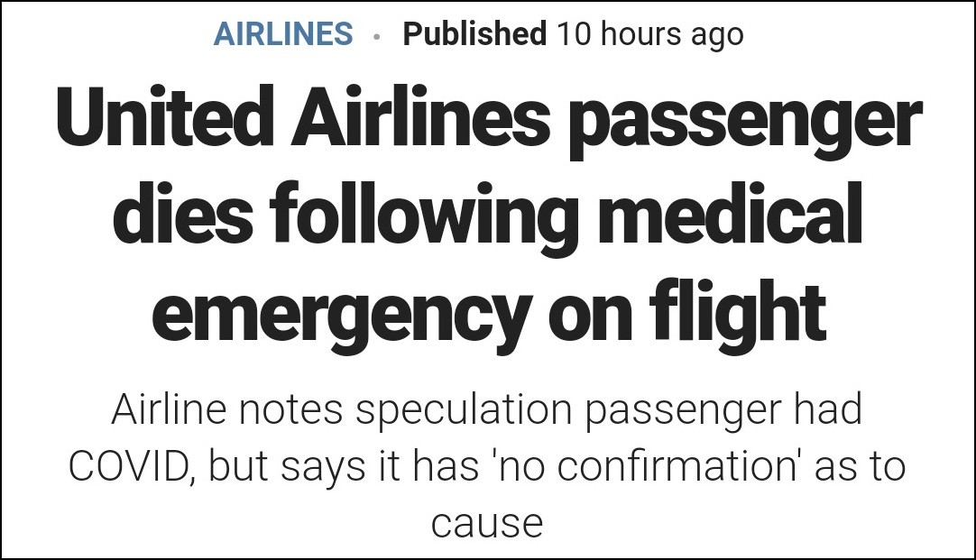Screen dimensions: 976x560
Task: Click 'Airline notes' in the subheadline
Action: (226, 411)
